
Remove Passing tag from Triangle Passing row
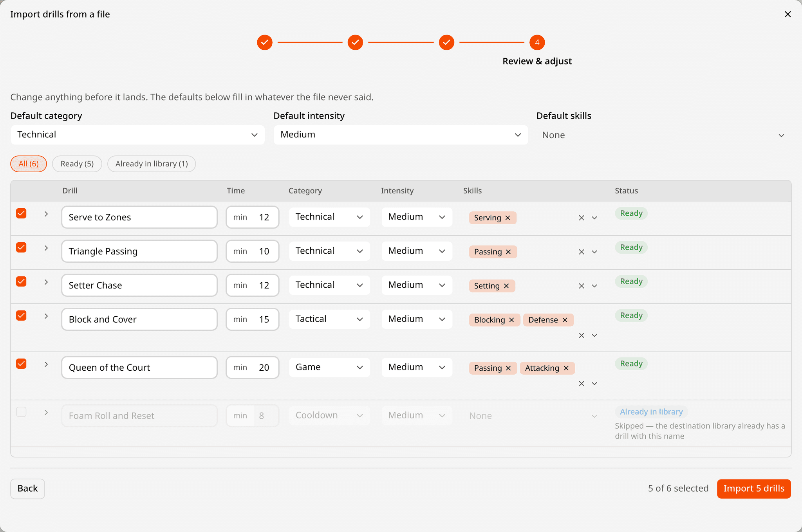click(x=508, y=252)
